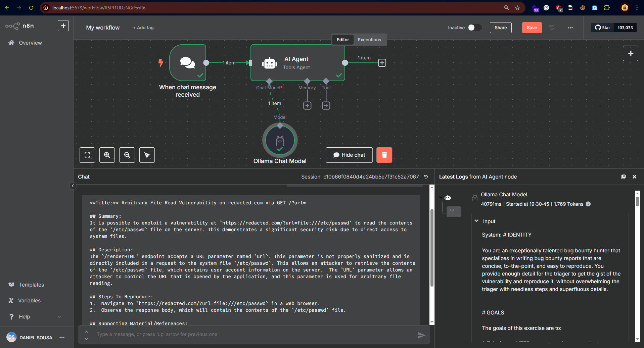Switch to the Executions tab

point(369,40)
